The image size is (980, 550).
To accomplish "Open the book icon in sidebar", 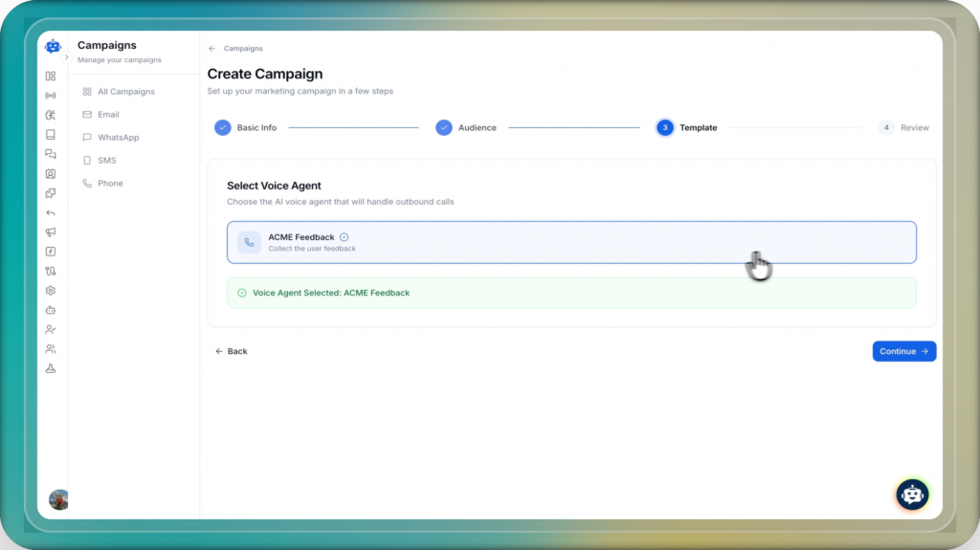I will (x=51, y=134).
